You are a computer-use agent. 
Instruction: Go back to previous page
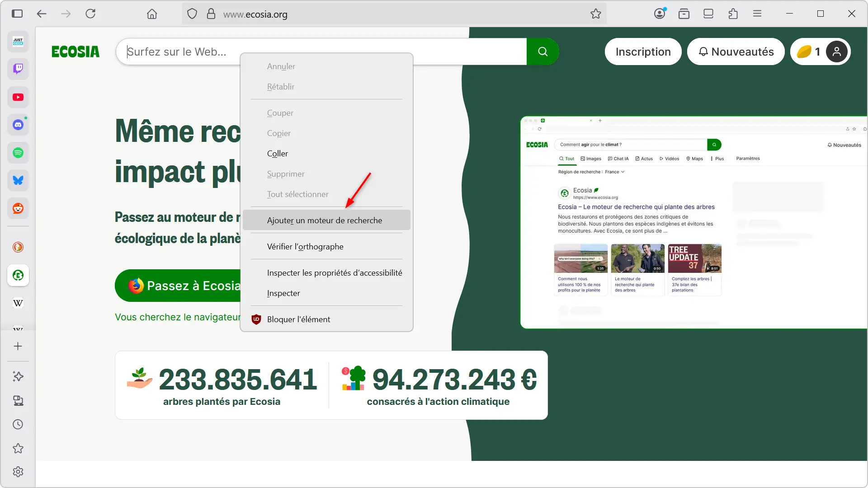point(42,14)
